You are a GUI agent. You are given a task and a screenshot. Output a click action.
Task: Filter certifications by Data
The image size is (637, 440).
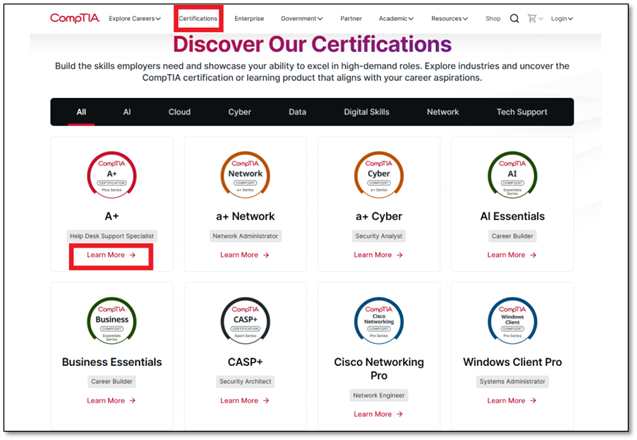pyautogui.click(x=297, y=112)
